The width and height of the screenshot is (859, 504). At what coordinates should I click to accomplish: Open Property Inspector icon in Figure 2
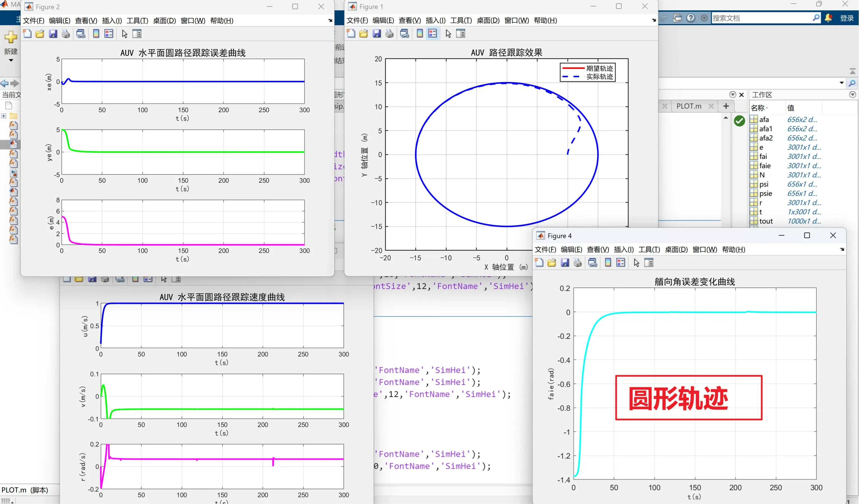[137, 34]
